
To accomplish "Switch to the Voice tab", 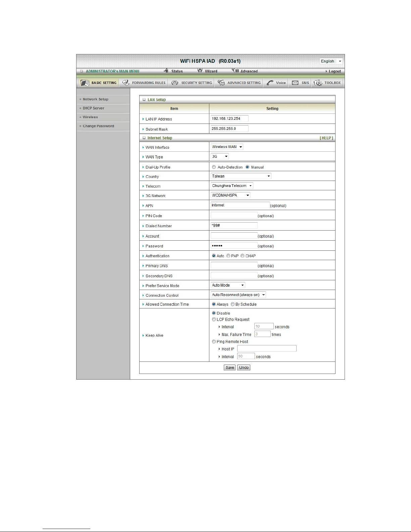I will pyautogui.click(x=276, y=83).
